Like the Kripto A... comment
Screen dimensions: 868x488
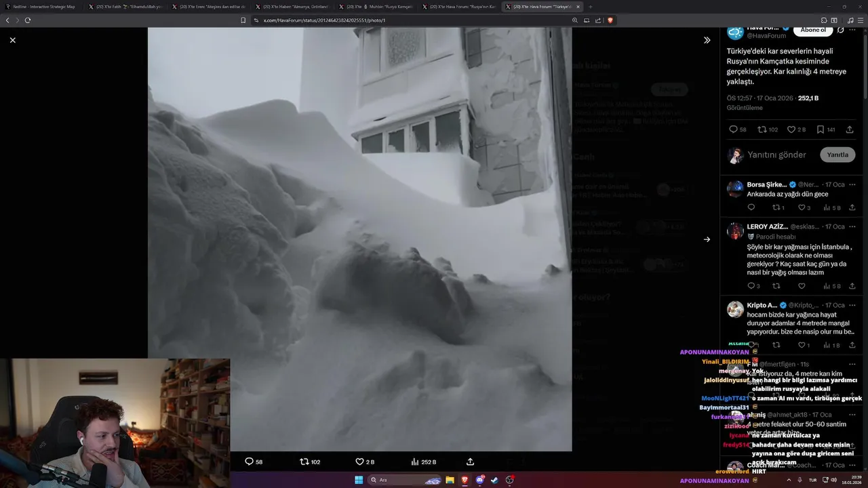coord(802,345)
